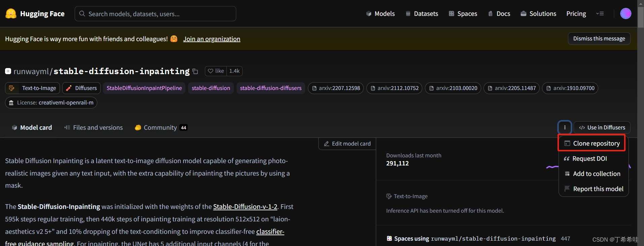Click Edit model card button
This screenshot has width=644, height=246.
pos(347,144)
